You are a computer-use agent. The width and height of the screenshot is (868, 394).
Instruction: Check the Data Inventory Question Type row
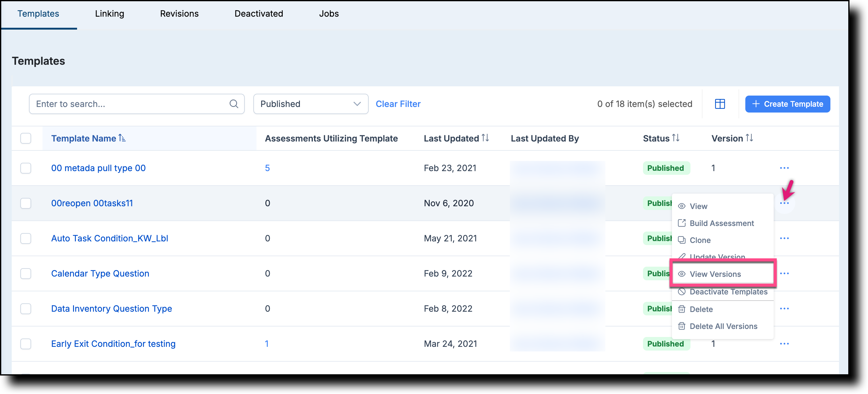pos(26,308)
